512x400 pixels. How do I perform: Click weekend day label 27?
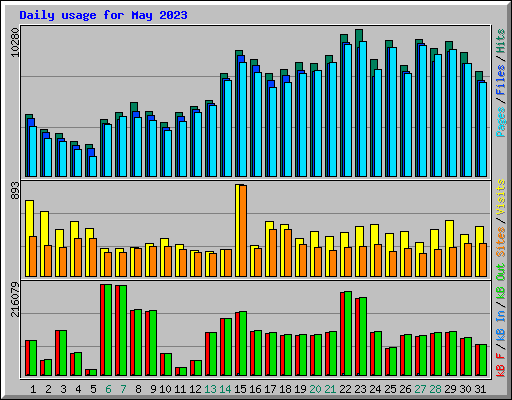coord(420,389)
